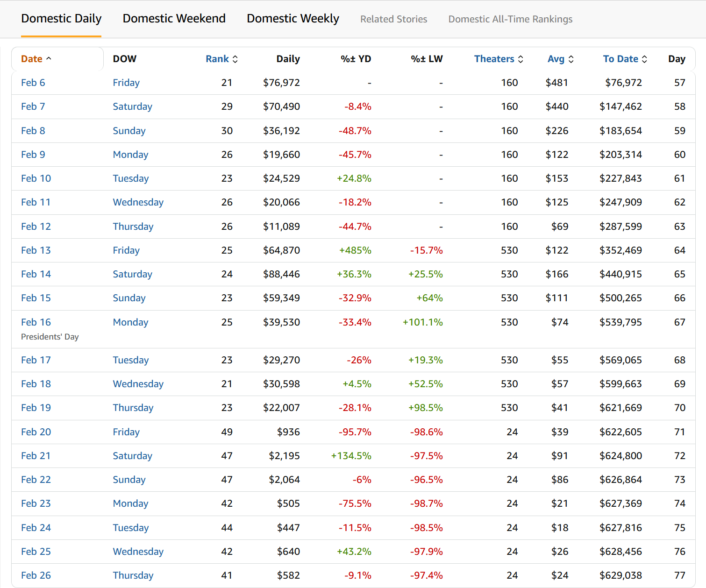Click the sort arrows next to Rank
Screen dimensions: 706x588
click(235, 59)
